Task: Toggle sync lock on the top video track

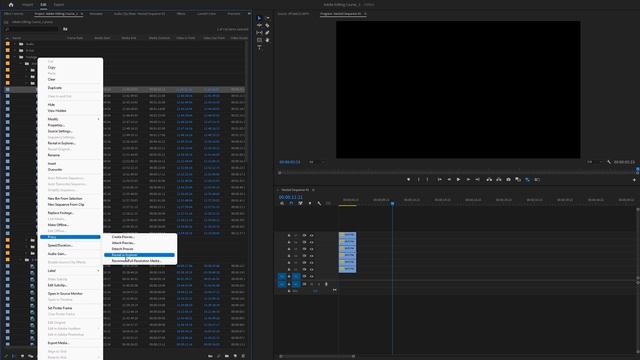Action: (304, 236)
